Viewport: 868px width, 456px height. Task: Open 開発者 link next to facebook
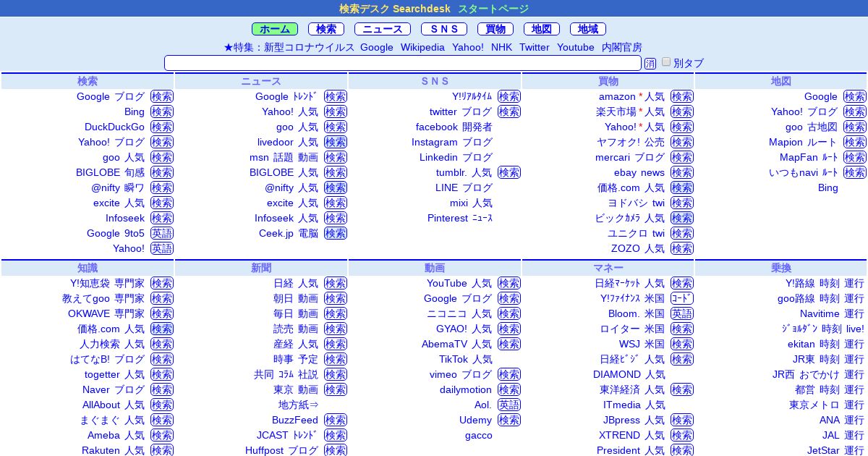coord(477,127)
